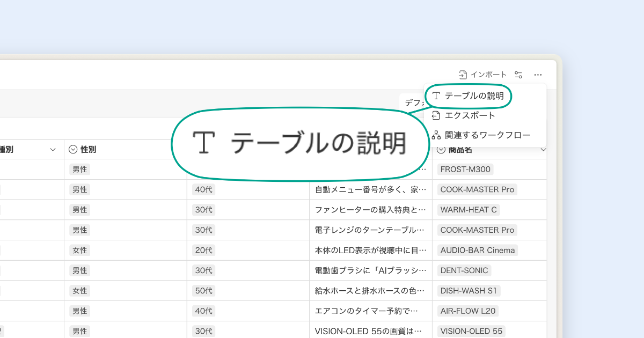
Task: Click the 電動歯ブラシに「AIブラッシ comment cell
Action: 371,270
